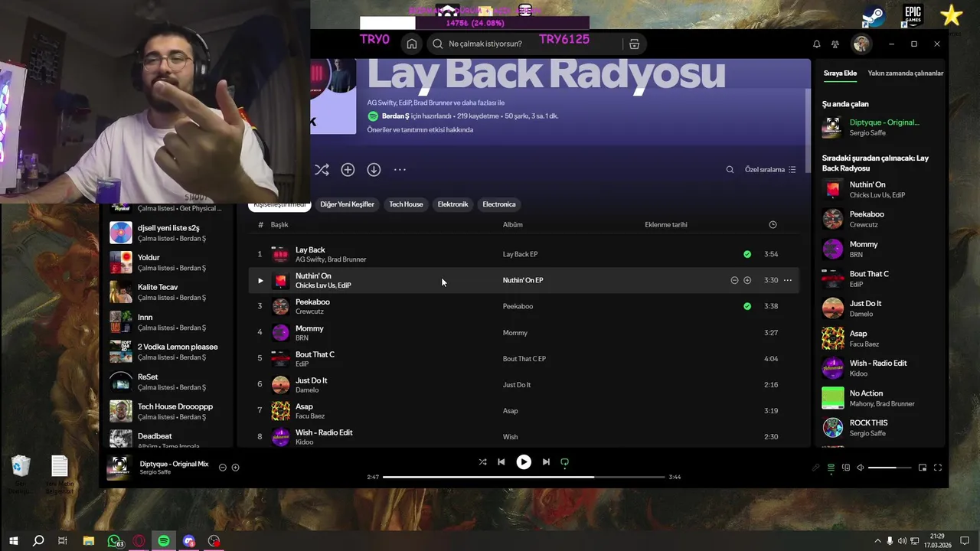Open the Steam desktop shortcut
This screenshot has height=551, width=980.
874,17
